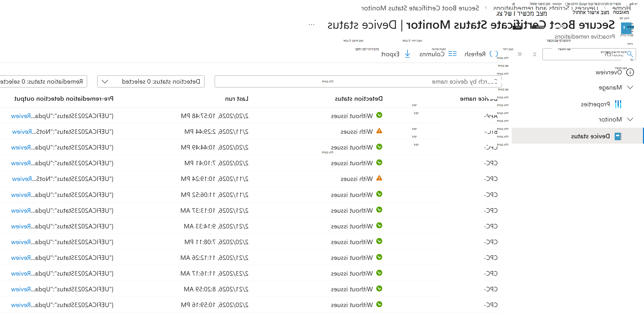The width and height of the screenshot is (644, 314).
Task: Expand the Manage section chevron
Action: tap(630, 87)
